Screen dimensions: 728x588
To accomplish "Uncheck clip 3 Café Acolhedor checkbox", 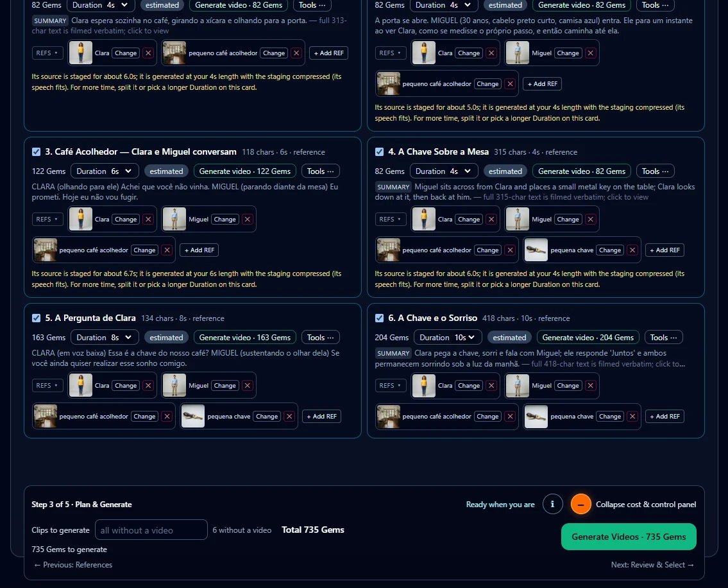I will point(36,152).
